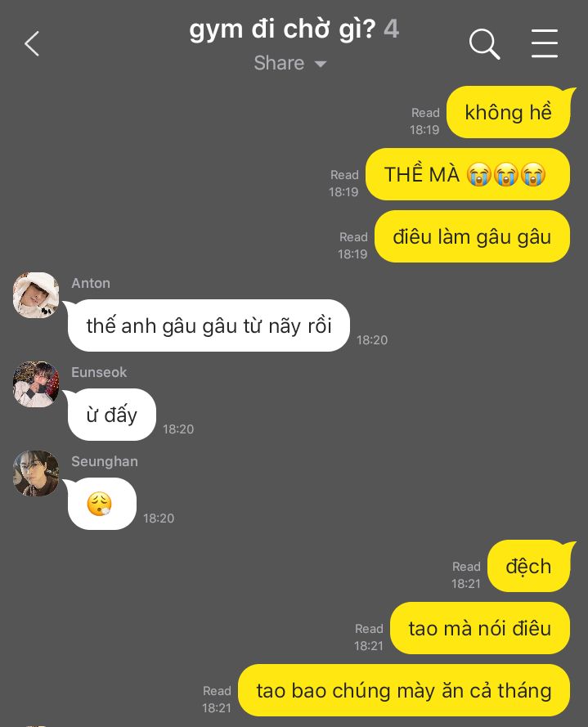Tap the 'không hề' message bubble
Image resolution: width=588 pixels, height=727 pixels.
click(x=508, y=112)
